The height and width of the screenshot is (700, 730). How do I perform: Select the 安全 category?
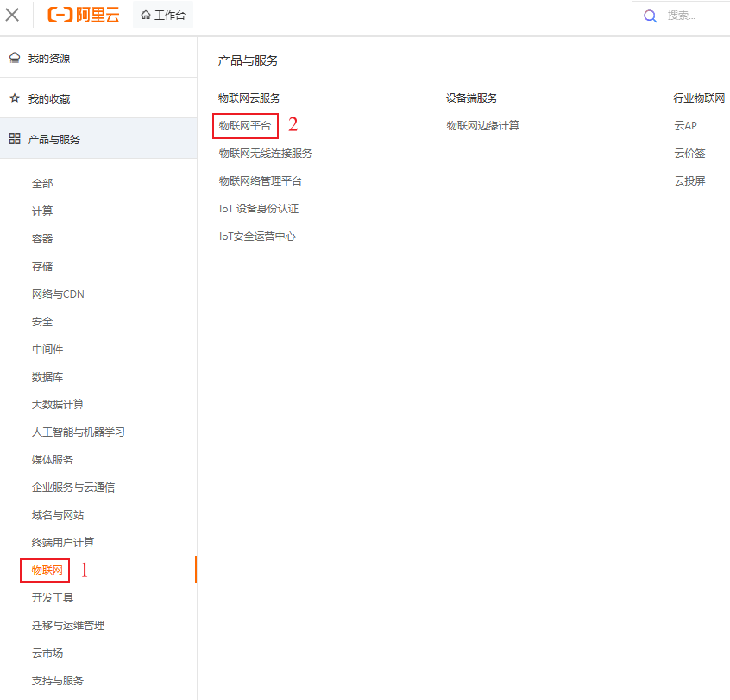tap(42, 321)
